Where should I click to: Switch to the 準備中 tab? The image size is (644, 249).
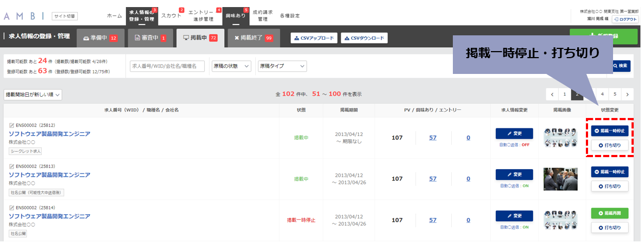coord(100,38)
